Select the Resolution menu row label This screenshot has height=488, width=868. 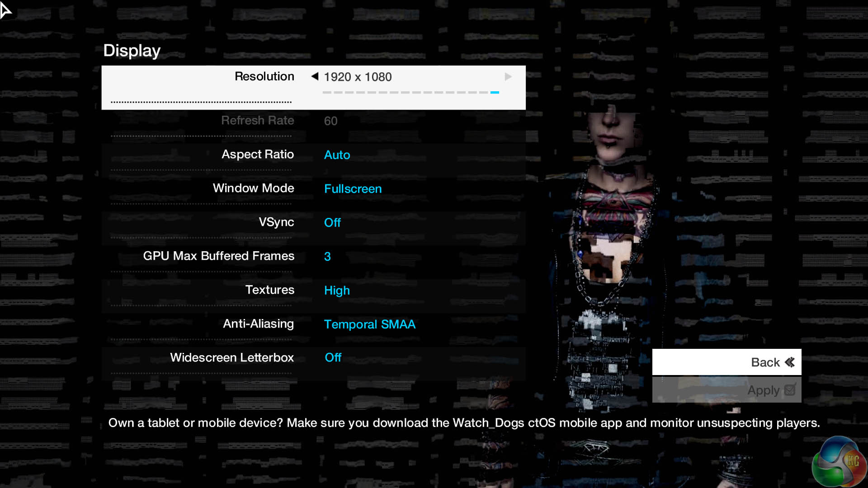pos(264,76)
